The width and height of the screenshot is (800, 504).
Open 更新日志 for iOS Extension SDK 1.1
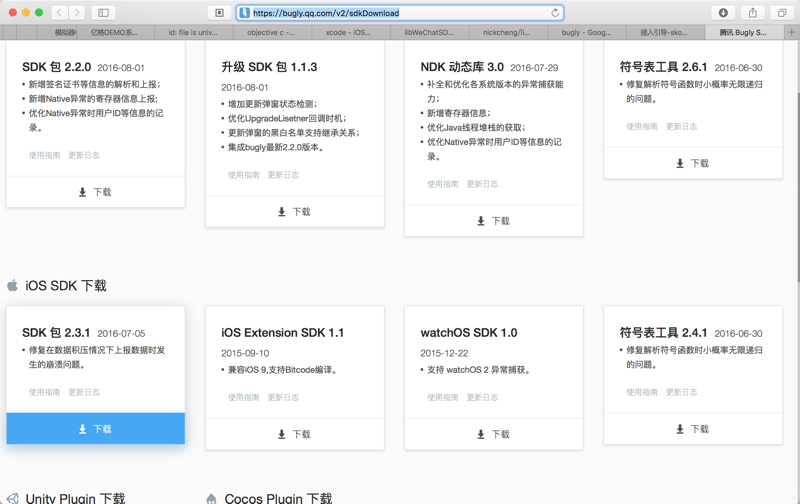(x=283, y=397)
